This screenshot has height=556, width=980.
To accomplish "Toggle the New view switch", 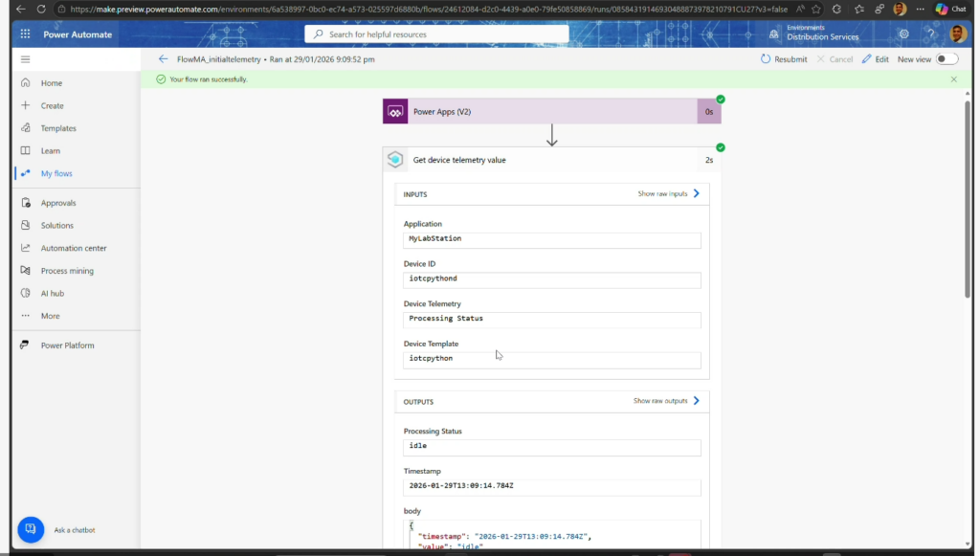I will pyautogui.click(x=946, y=59).
